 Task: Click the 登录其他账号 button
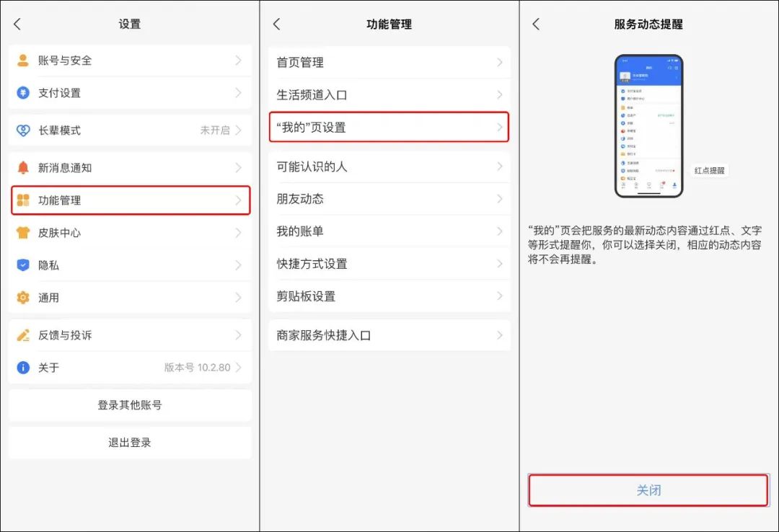[129, 405]
